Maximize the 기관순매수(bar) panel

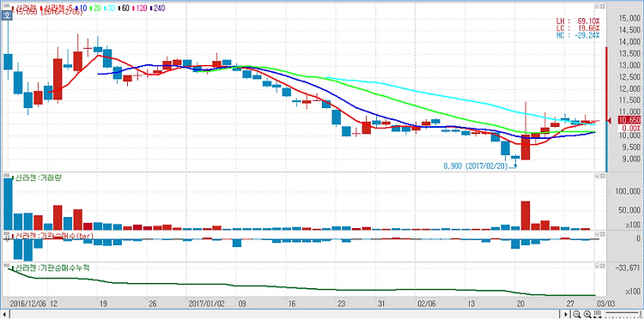click(x=603, y=234)
